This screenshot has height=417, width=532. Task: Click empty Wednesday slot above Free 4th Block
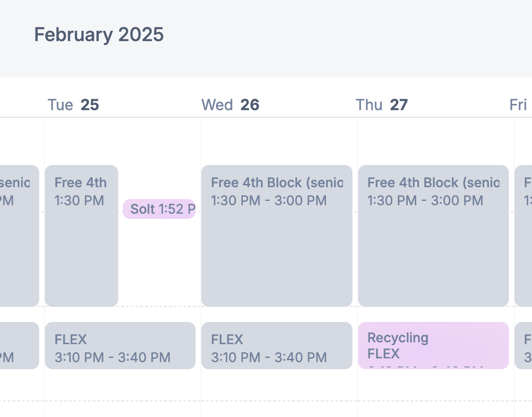(276, 142)
